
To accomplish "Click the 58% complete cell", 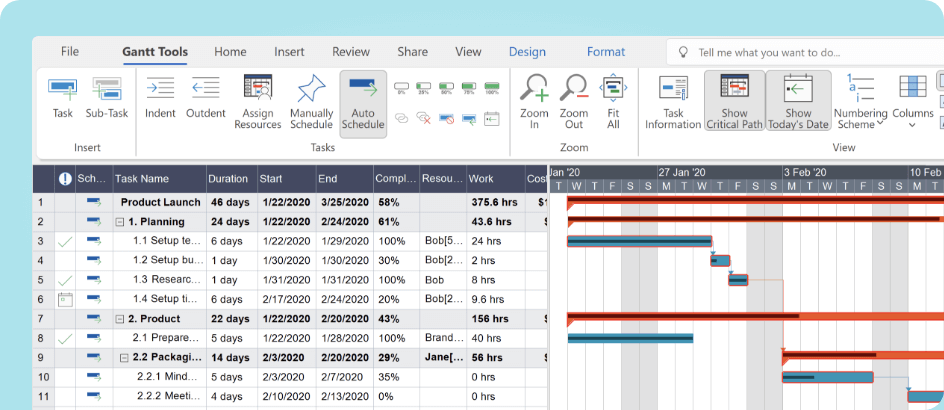I will point(397,202).
